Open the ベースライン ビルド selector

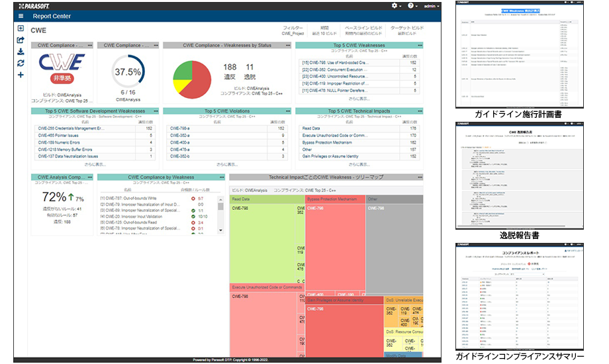coord(363,30)
